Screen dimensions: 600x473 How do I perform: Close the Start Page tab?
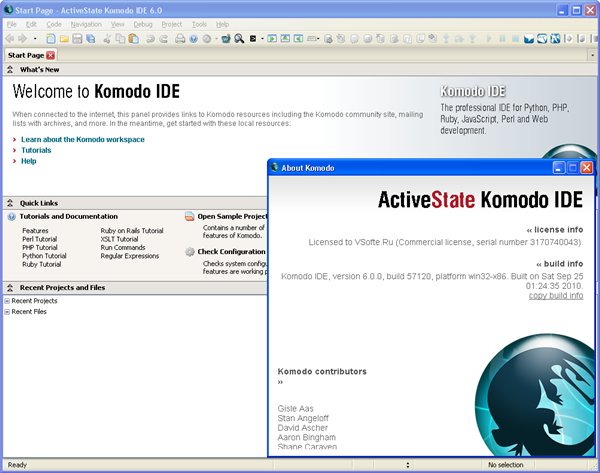(51, 55)
